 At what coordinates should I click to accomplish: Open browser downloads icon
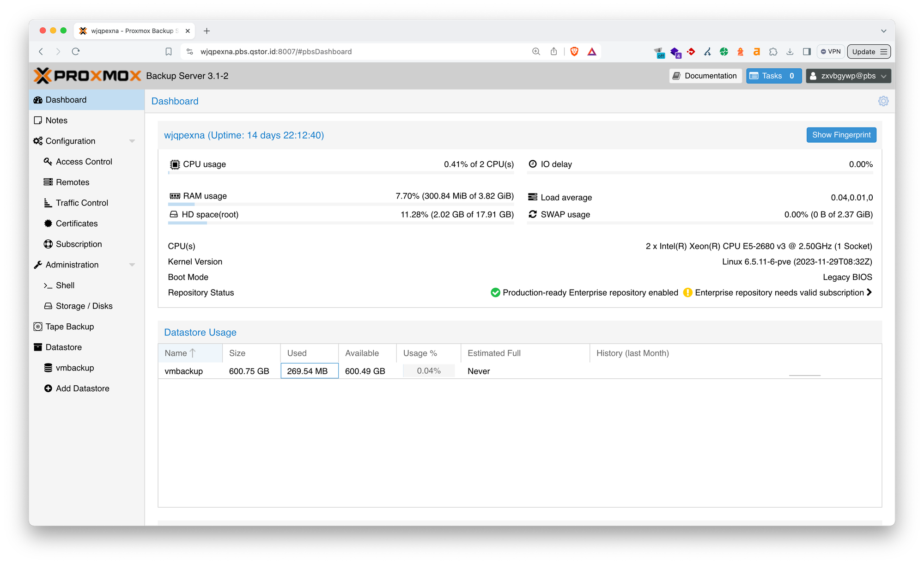790,51
